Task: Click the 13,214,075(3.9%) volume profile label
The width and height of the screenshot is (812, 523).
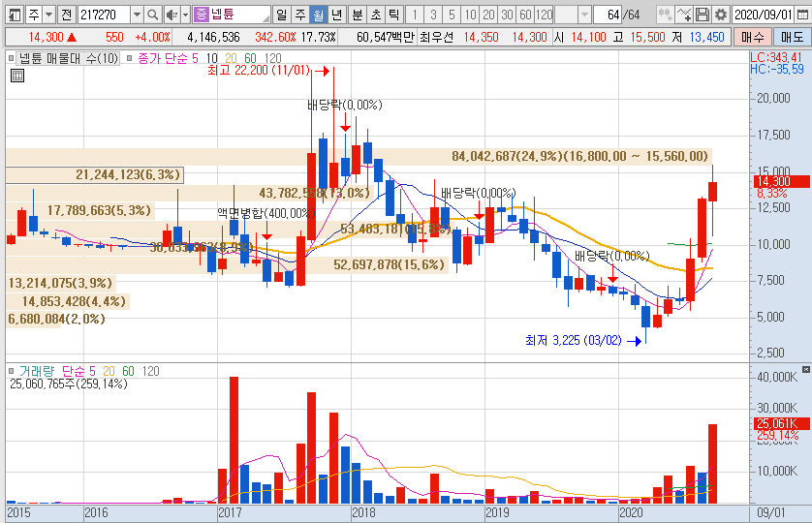Action: 60,283
